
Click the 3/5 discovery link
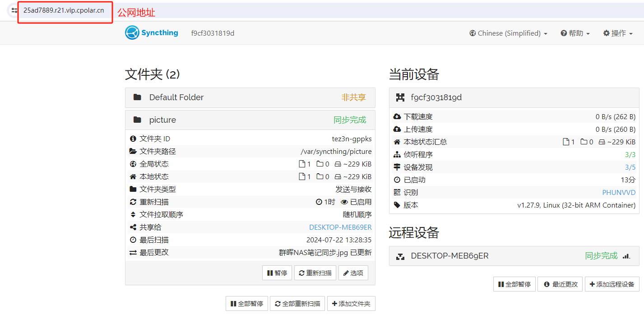[630, 167]
